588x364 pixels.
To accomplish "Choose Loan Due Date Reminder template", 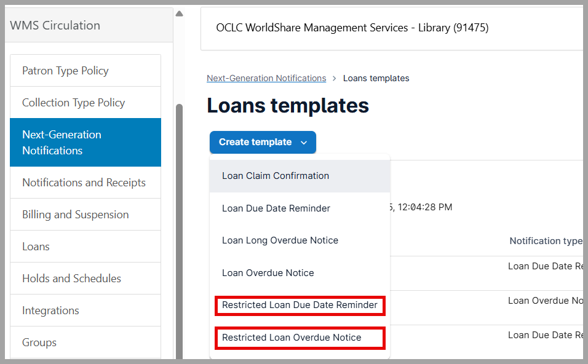I will pos(276,208).
